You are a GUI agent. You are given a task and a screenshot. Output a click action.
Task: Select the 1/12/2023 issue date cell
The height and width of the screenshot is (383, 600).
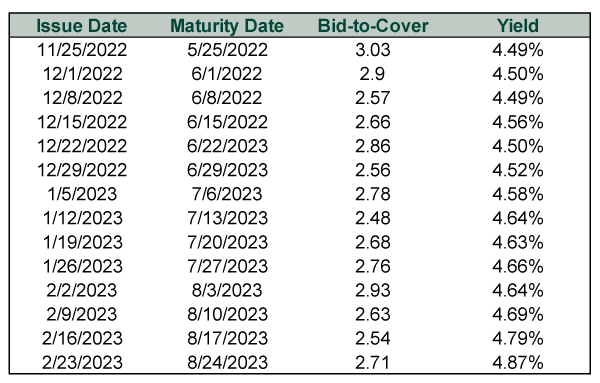point(83,218)
